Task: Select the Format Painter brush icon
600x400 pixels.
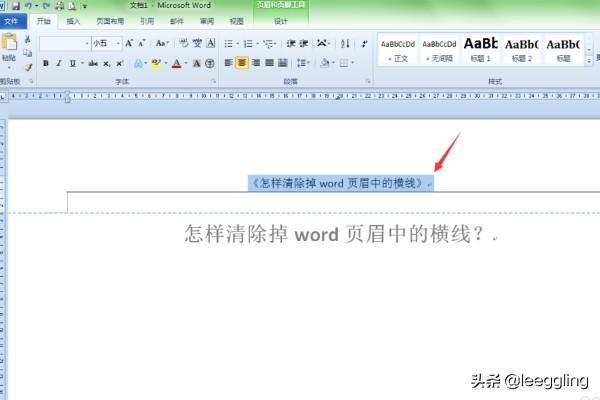Action: tap(28, 67)
